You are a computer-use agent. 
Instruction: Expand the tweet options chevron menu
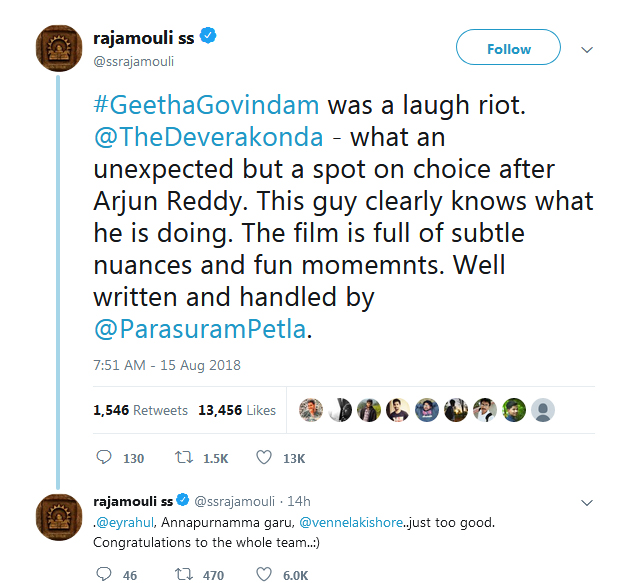(587, 49)
